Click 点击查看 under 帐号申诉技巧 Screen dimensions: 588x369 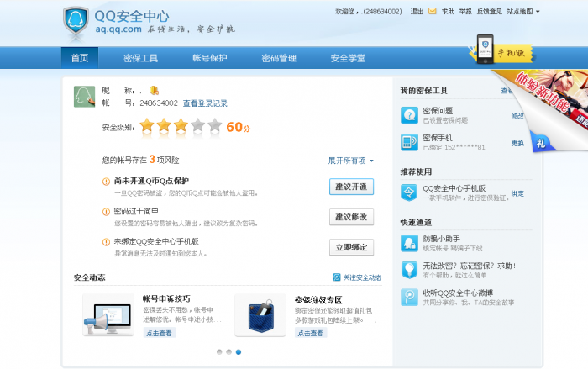[x=159, y=333]
